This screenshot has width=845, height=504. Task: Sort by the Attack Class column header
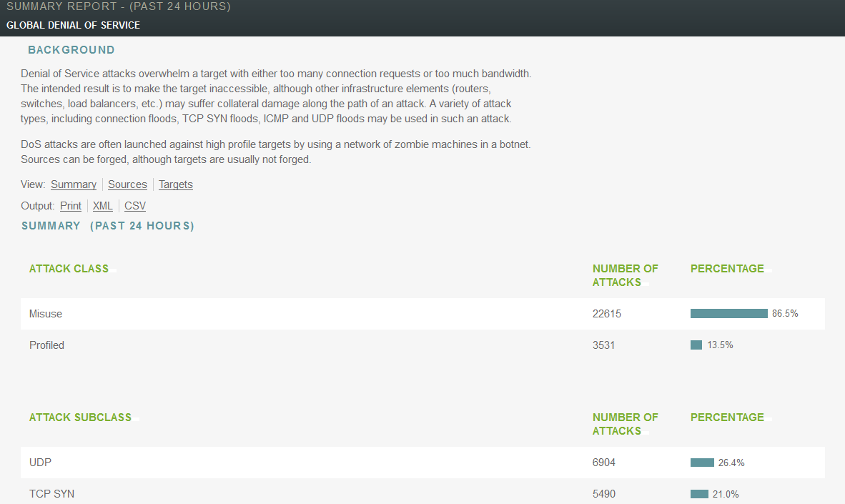[x=69, y=269]
